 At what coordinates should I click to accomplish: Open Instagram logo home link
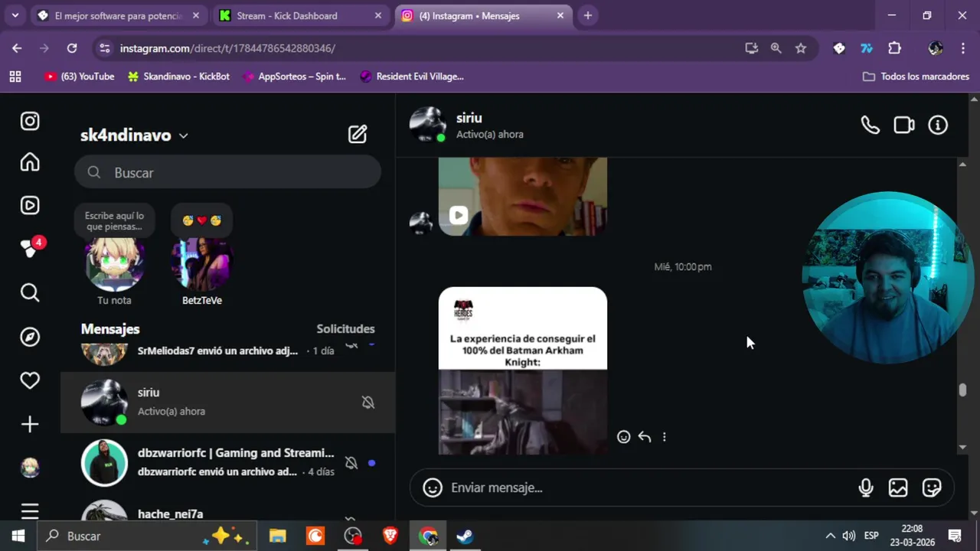coord(30,121)
